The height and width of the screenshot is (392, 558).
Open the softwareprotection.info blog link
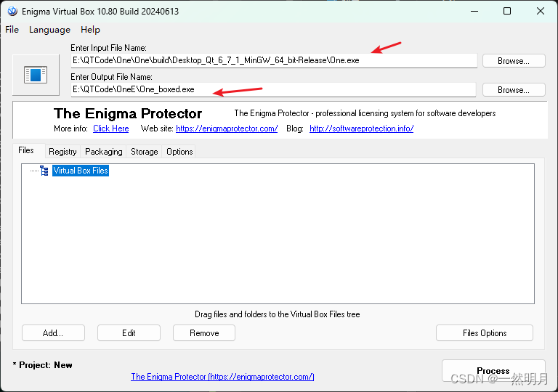(361, 128)
